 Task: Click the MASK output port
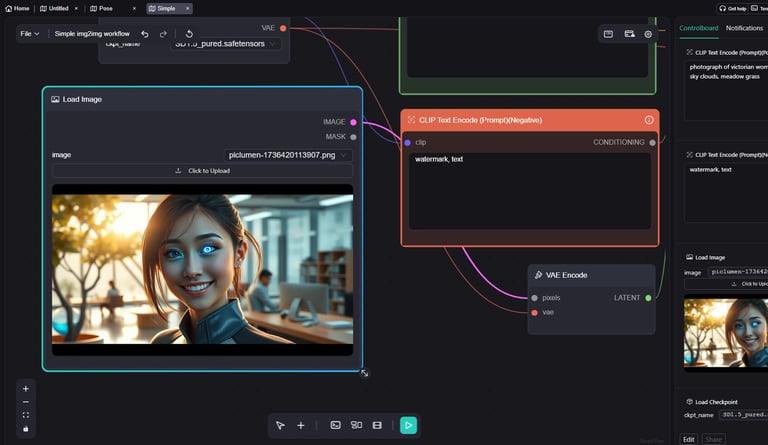click(353, 137)
